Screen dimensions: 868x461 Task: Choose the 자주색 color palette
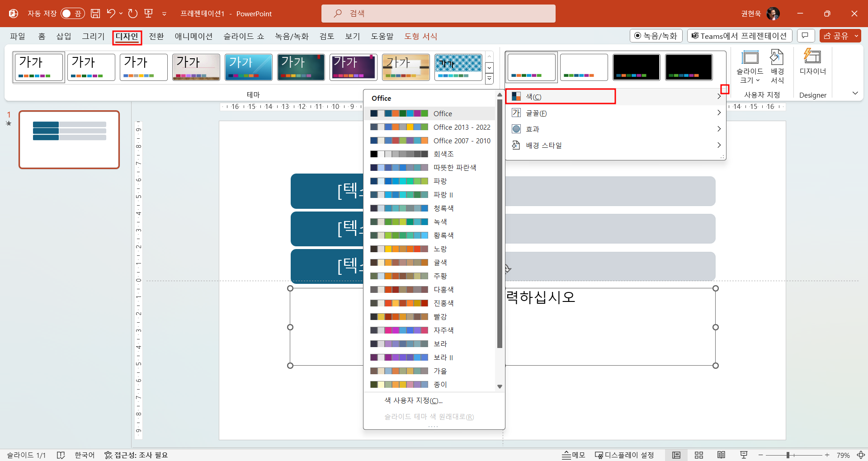click(x=430, y=330)
